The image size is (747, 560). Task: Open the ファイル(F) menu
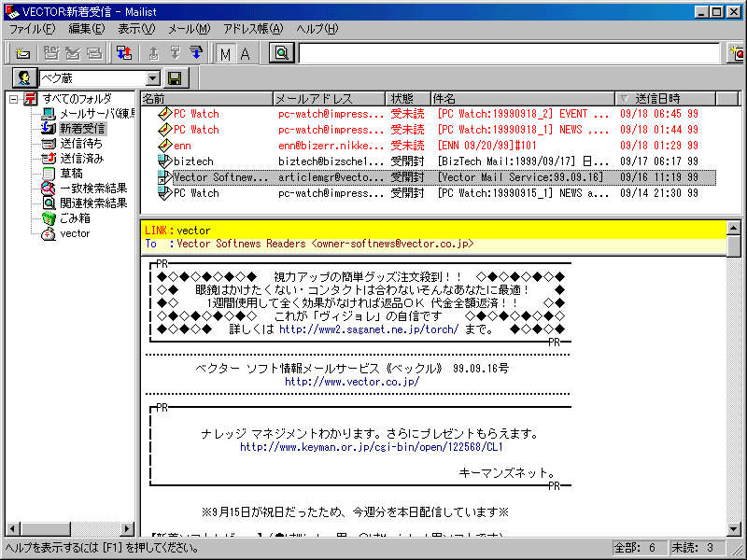pos(32,29)
